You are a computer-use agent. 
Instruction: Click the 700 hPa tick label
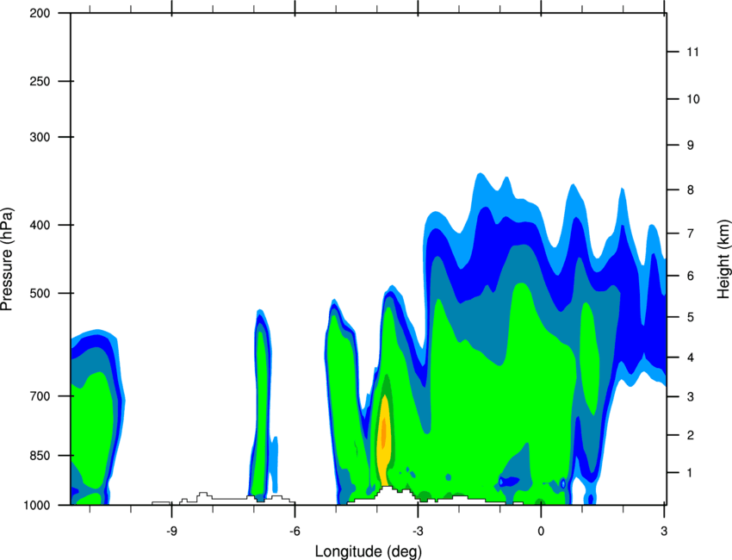(40, 396)
